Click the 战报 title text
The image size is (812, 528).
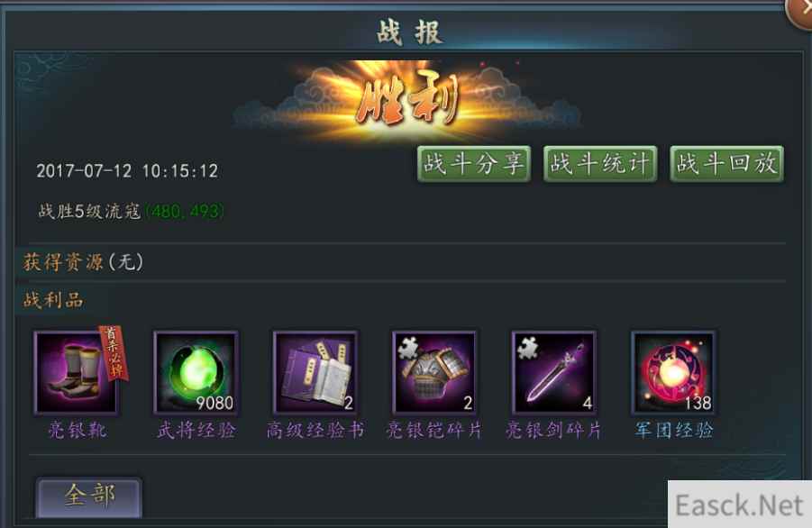click(x=408, y=32)
